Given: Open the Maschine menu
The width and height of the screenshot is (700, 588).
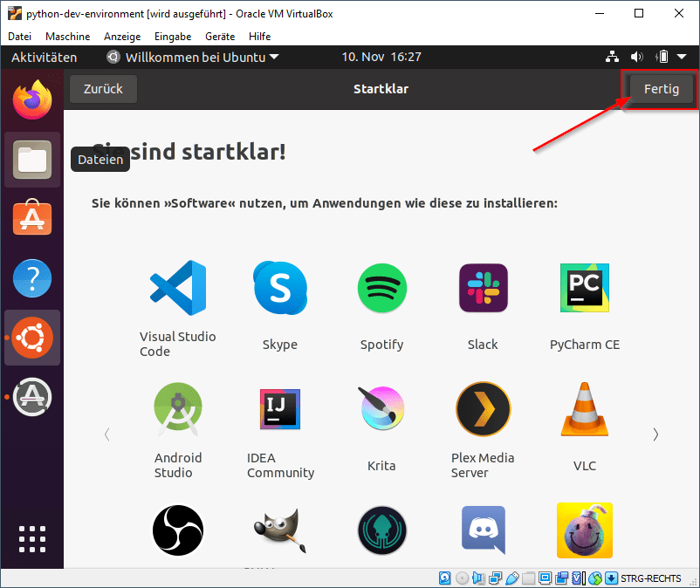Looking at the screenshot, I should point(66,37).
